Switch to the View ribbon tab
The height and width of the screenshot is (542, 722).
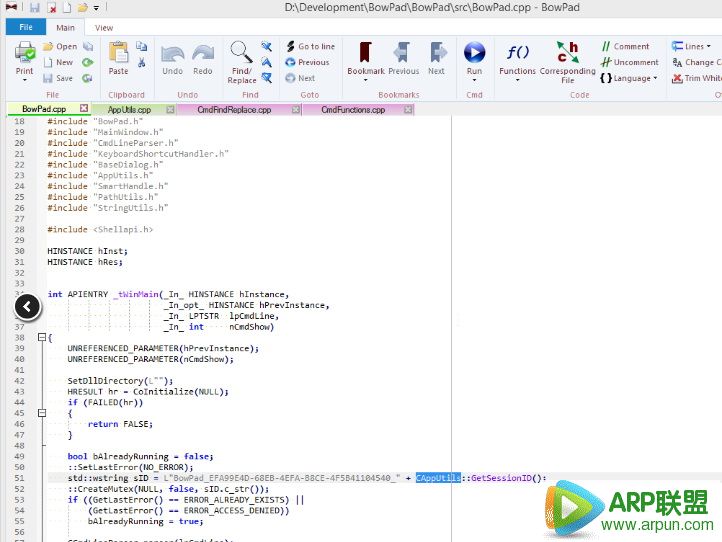(x=104, y=28)
